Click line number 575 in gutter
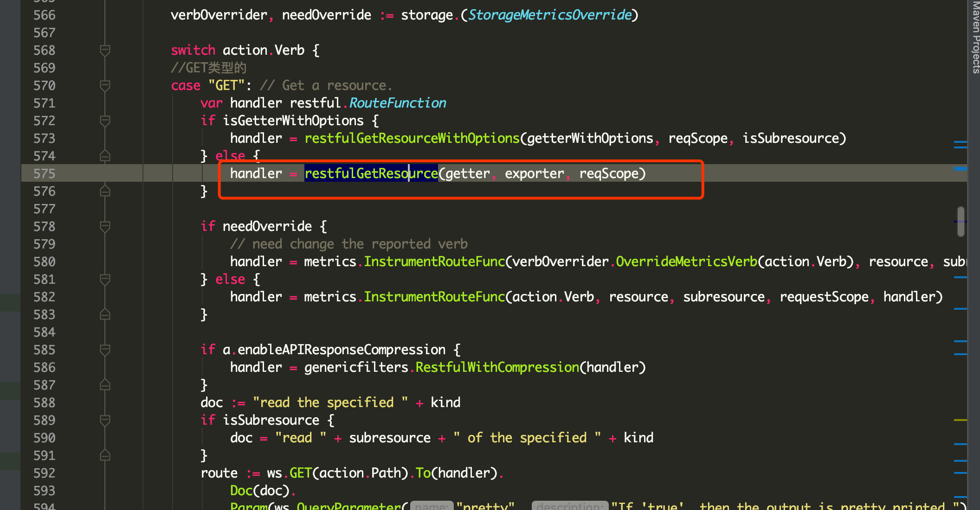This screenshot has width=980, height=510. coord(45,173)
